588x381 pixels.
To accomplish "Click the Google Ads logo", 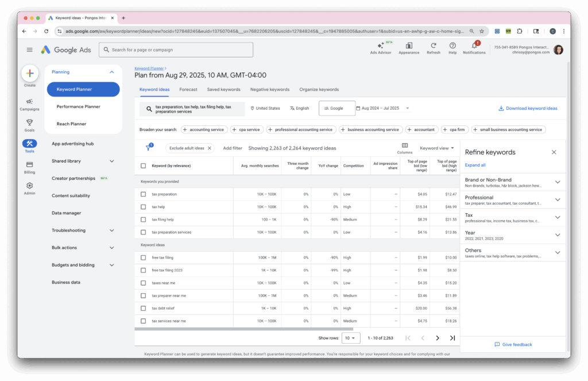I will click(x=66, y=49).
